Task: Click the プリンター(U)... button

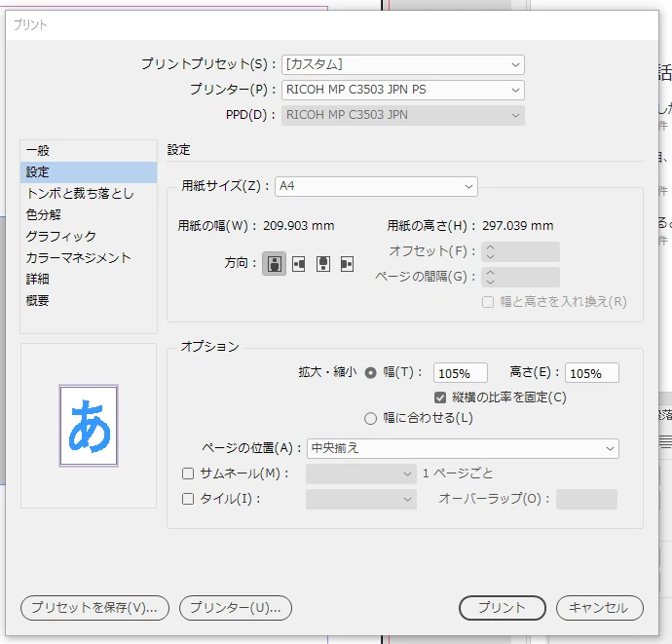Action: [x=236, y=608]
